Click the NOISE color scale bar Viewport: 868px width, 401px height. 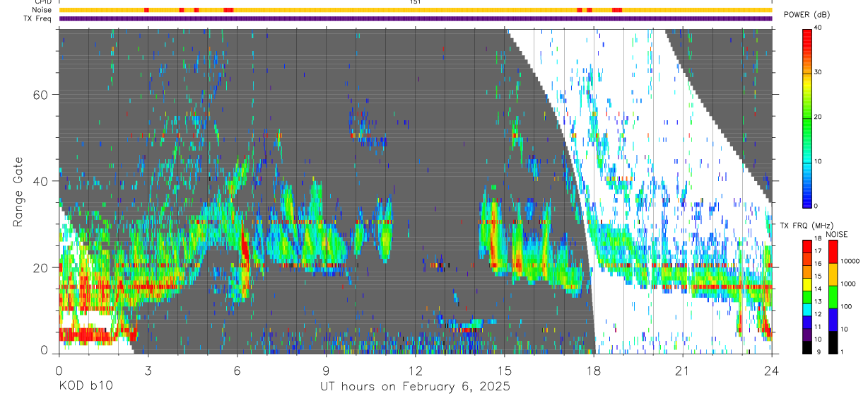point(833,296)
